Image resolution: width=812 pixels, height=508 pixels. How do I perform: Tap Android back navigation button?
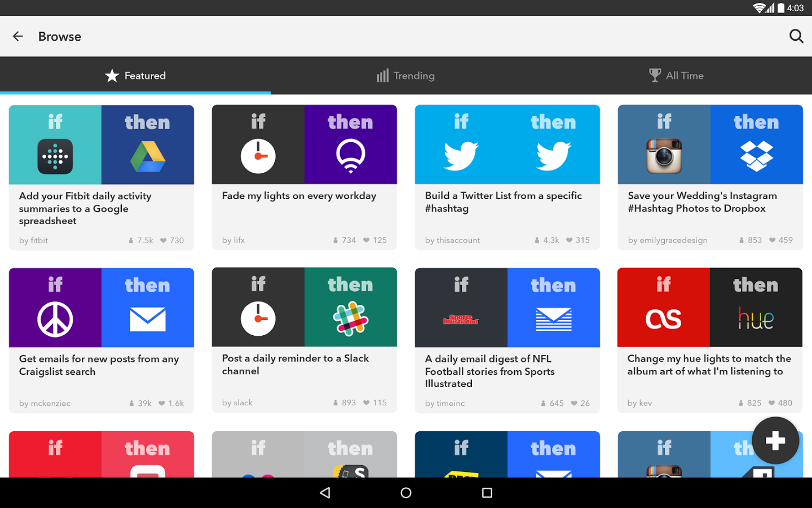[325, 493]
